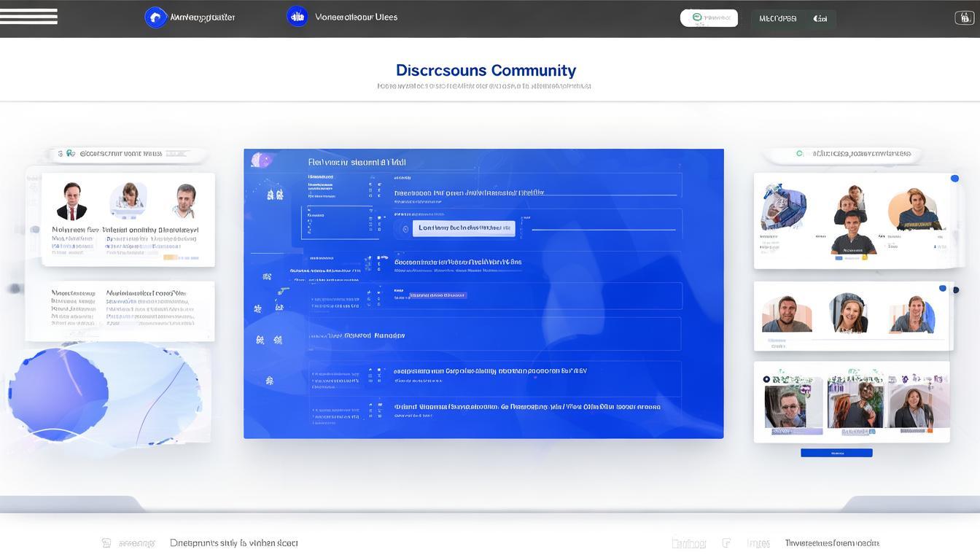
Task: Click the green checkmark icon in top-right pill
Action: point(696,15)
